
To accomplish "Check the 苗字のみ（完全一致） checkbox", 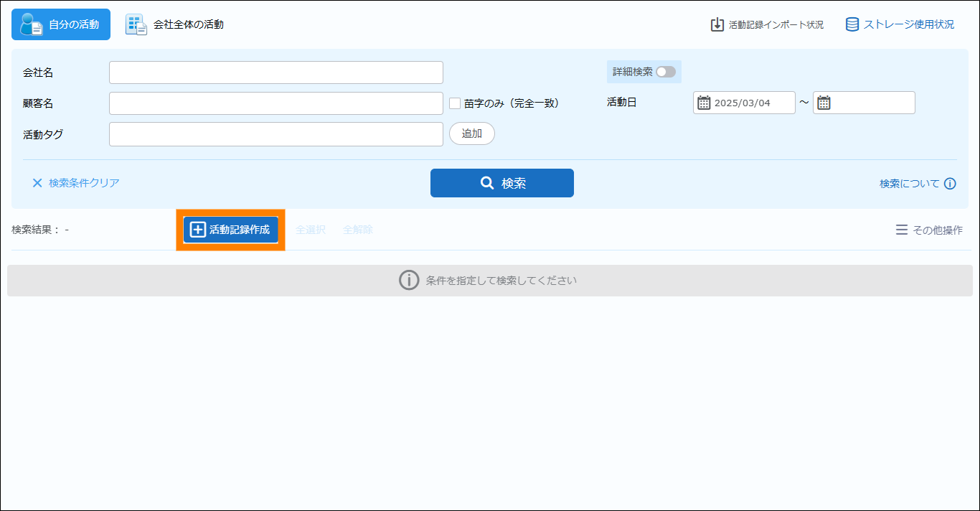I will click(x=455, y=103).
